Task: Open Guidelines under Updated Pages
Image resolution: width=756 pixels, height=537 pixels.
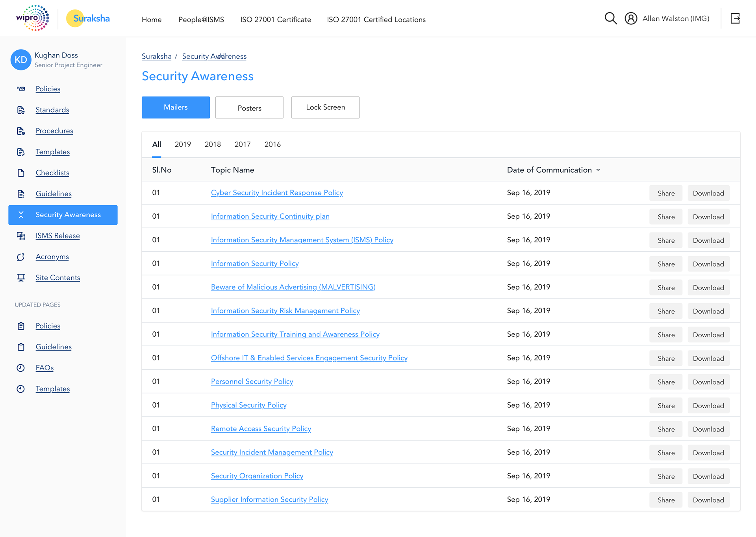Action: coord(54,347)
